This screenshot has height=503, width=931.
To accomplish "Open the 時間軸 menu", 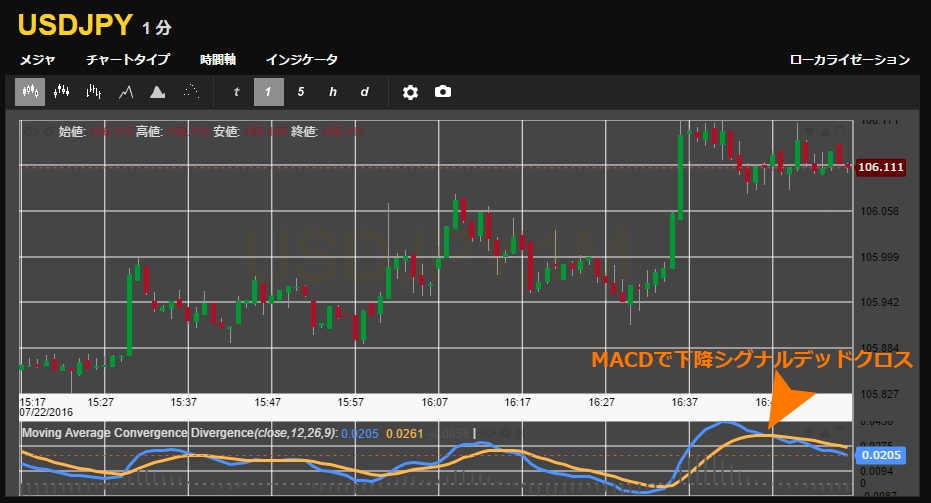I will click(218, 59).
